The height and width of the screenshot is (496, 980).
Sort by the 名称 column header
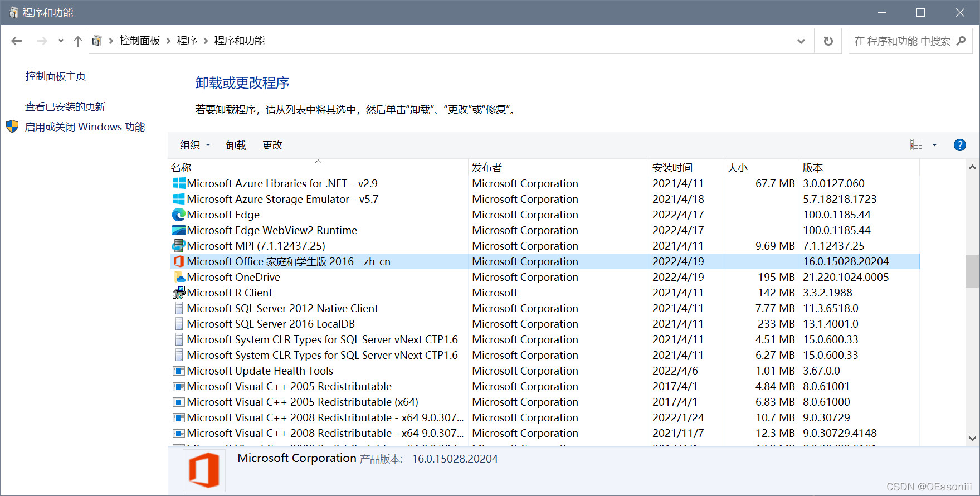click(318, 168)
